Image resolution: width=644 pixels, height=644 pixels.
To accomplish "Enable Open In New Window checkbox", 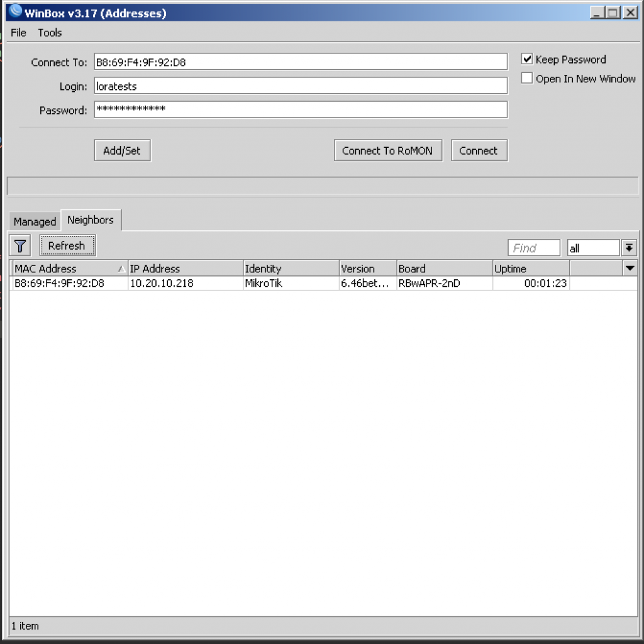I will coord(527,79).
